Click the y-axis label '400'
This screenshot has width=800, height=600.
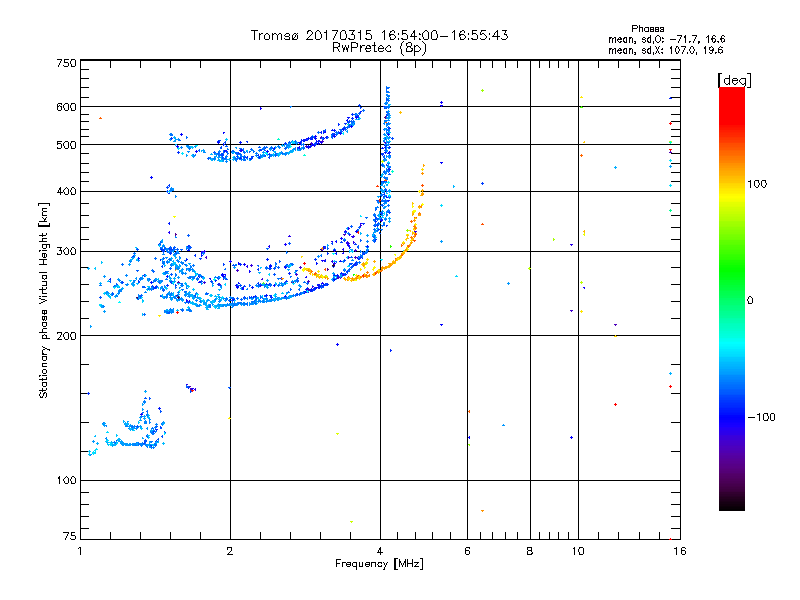(x=66, y=192)
